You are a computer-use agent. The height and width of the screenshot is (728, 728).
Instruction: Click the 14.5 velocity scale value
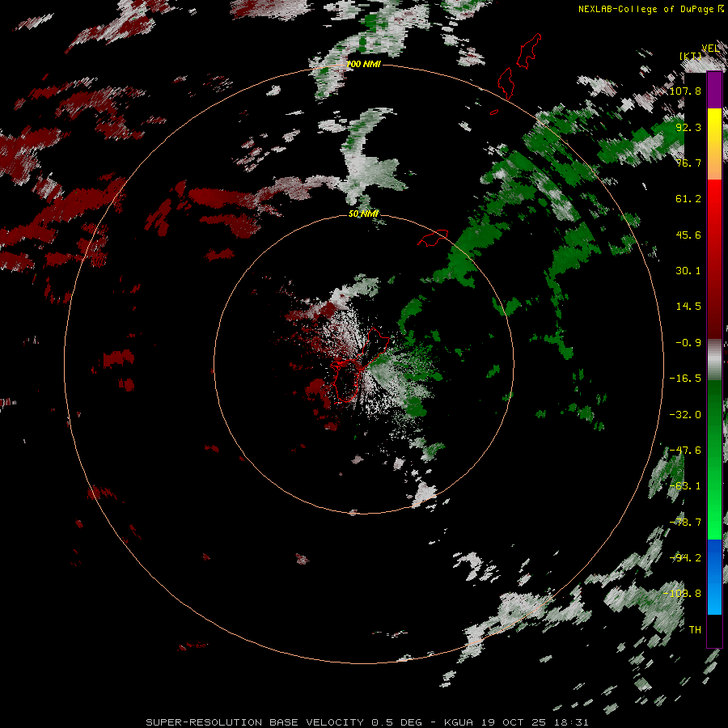(x=688, y=307)
